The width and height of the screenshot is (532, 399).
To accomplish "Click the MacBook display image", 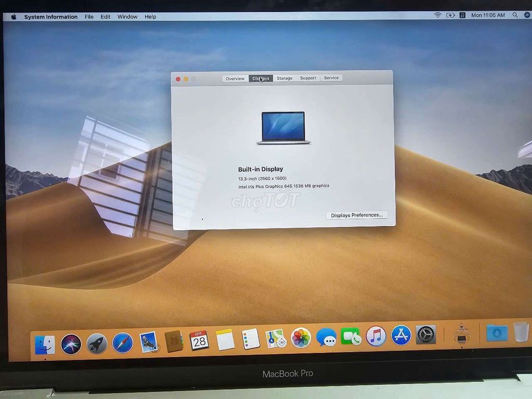I will click(x=284, y=128).
